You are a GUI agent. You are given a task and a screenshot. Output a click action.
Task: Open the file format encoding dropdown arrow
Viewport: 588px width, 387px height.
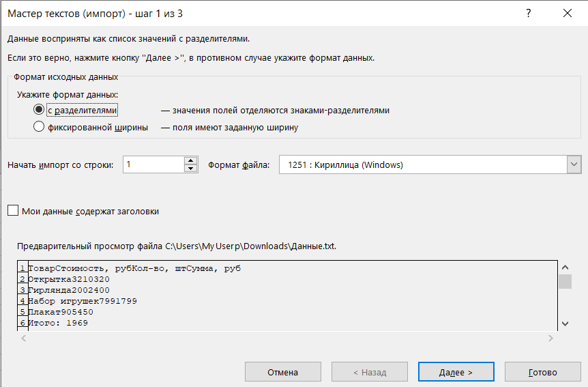(574, 164)
